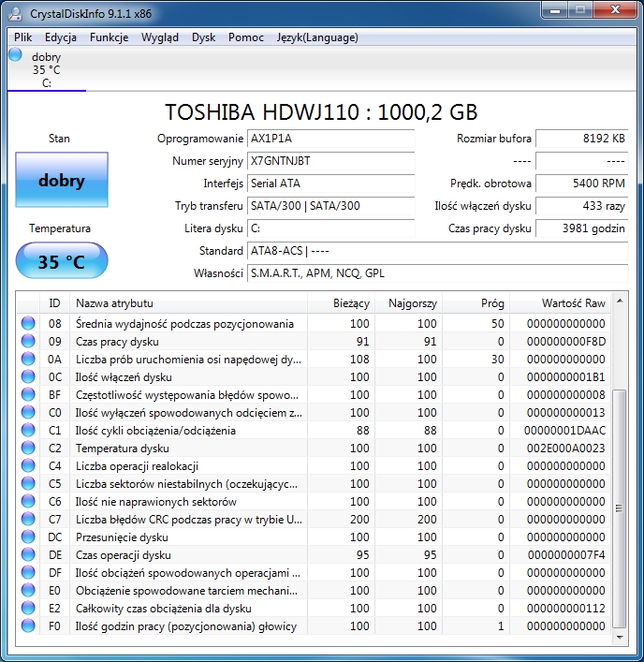Click the Interfejs field Serial ATA

pos(330,184)
